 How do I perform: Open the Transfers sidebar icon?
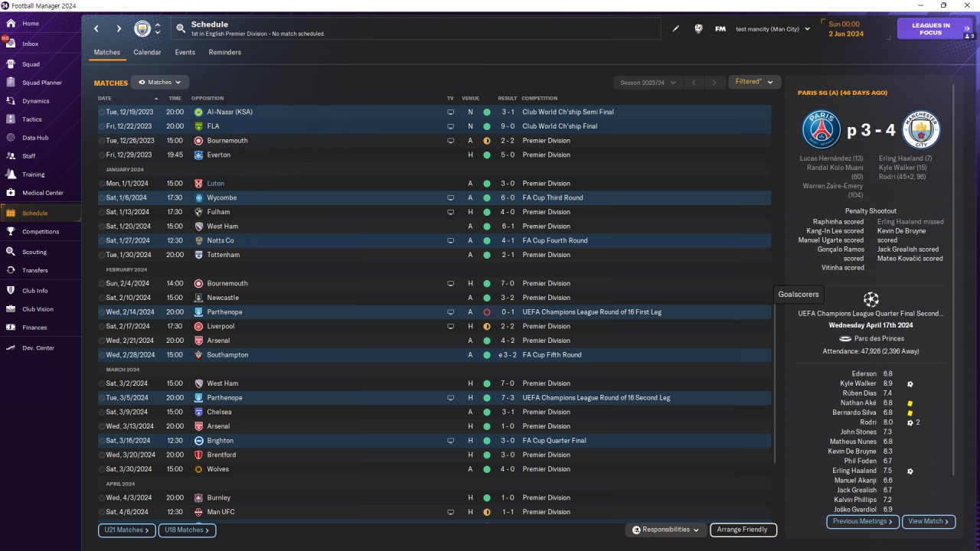tap(11, 270)
